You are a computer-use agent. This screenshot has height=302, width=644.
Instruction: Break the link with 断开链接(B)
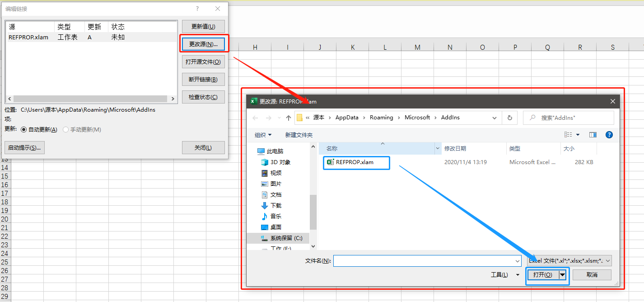pos(203,79)
